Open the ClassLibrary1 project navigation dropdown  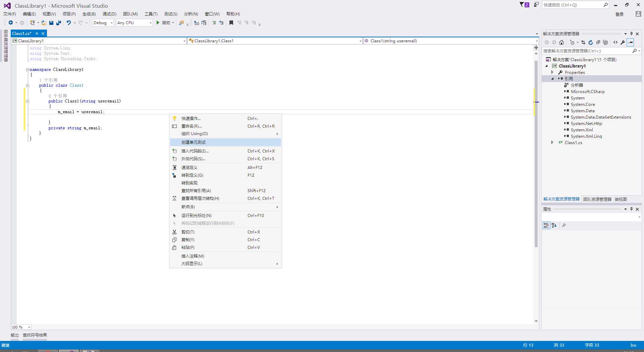[99, 41]
